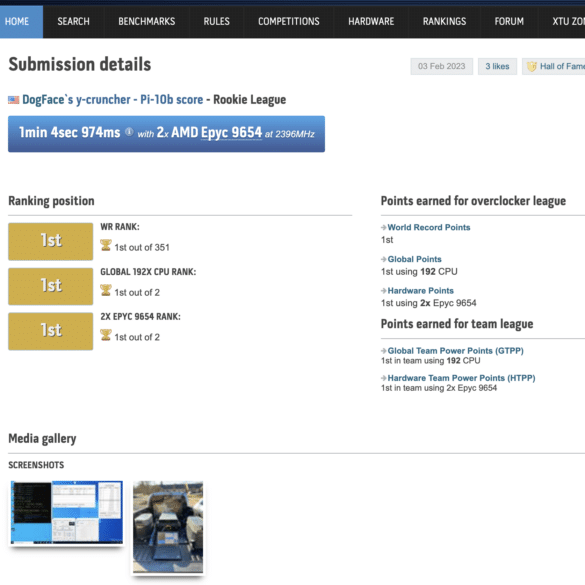Open the HOME navigation tab
Image resolution: width=585 pixels, height=585 pixels.
click(21, 21)
